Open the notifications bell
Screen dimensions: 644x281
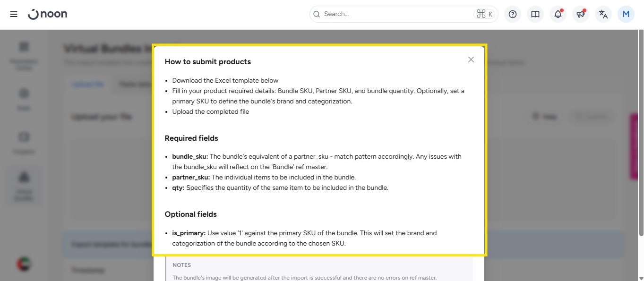pos(558,14)
